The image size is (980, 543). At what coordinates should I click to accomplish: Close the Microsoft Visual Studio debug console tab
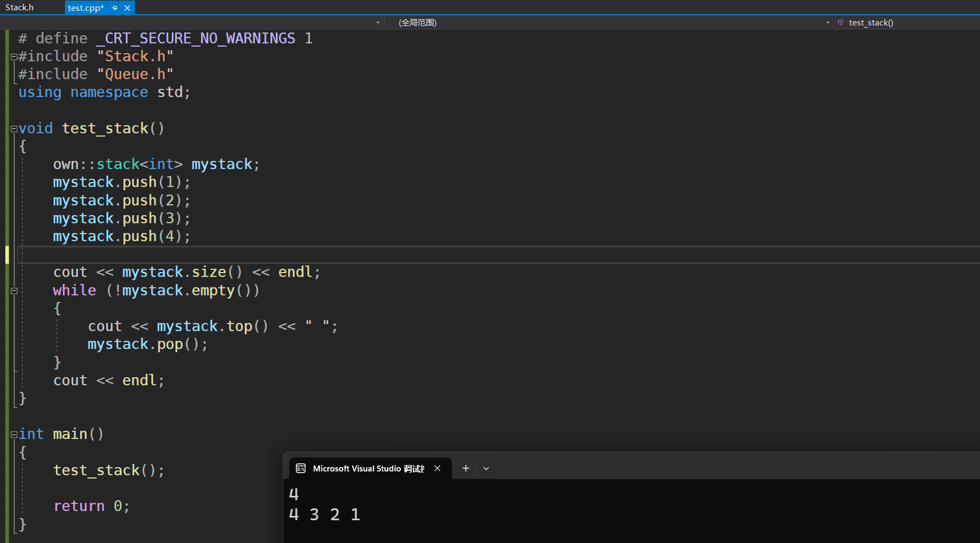tap(437, 468)
